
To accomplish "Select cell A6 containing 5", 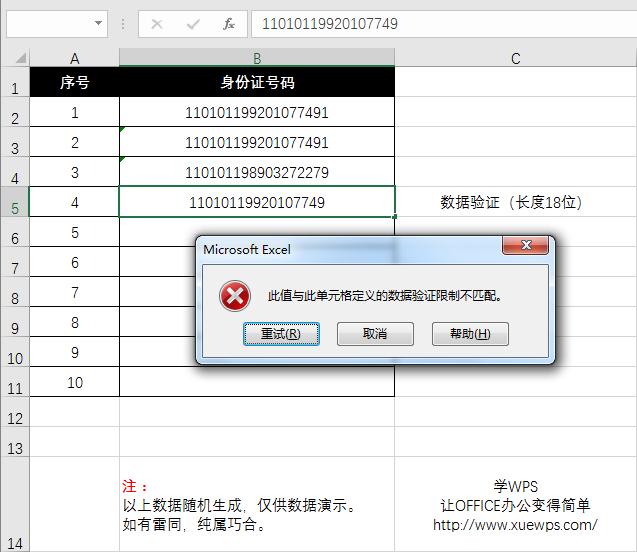I will [74, 232].
